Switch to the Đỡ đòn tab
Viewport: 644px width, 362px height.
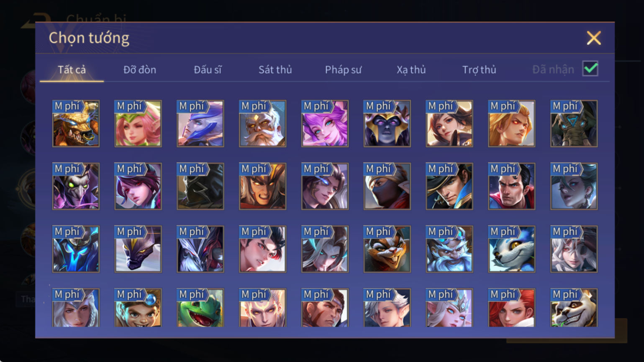(140, 69)
